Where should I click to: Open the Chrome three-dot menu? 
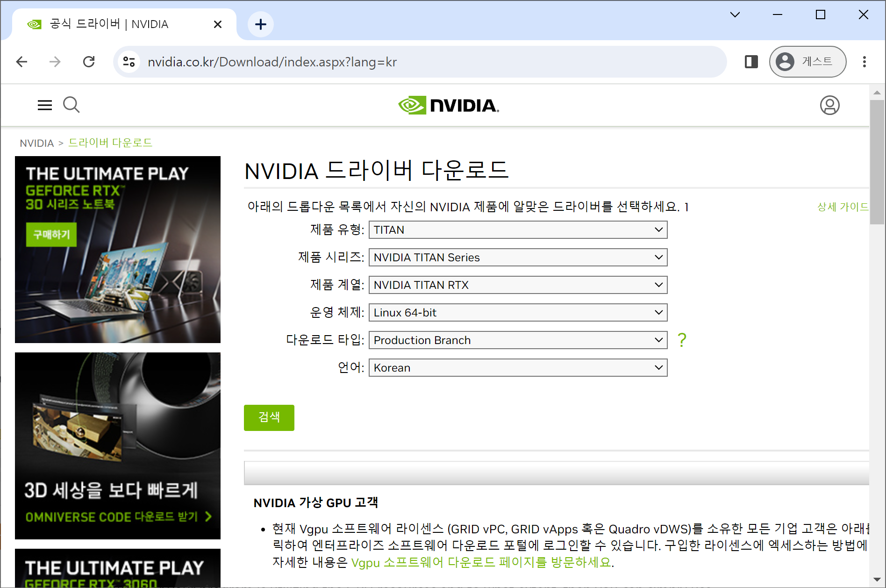tap(865, 62)
